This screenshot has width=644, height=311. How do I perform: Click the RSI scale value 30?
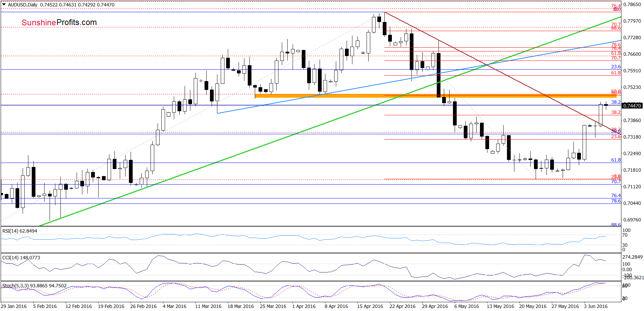pyautogui.click(x=625, y=245)
